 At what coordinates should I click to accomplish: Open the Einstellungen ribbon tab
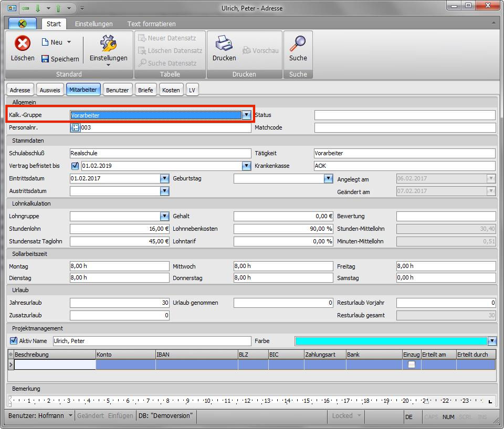click(x=94, y=24)
